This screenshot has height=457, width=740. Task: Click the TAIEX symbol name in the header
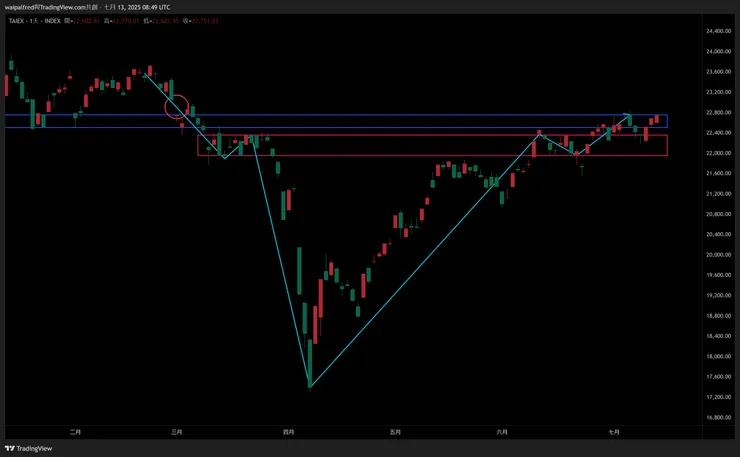coord(16,21)
